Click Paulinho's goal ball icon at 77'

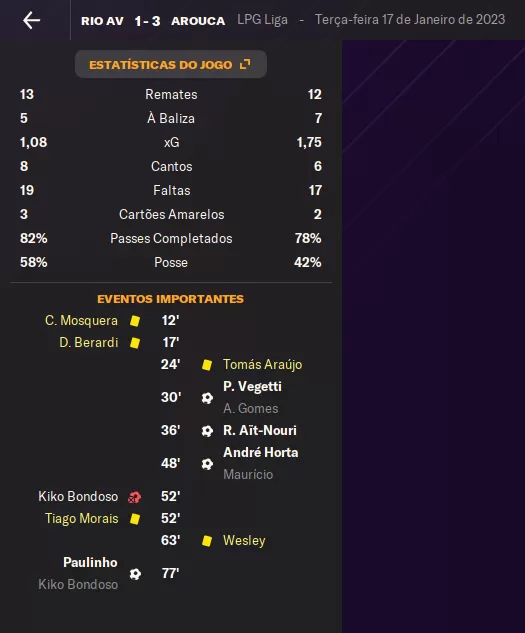(x=135, y=574)
